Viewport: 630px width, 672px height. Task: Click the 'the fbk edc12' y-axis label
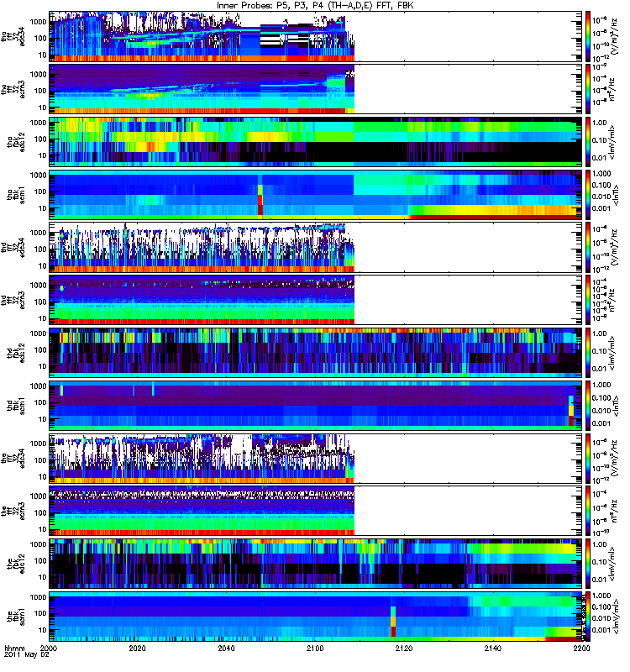[x=16, y=562]
